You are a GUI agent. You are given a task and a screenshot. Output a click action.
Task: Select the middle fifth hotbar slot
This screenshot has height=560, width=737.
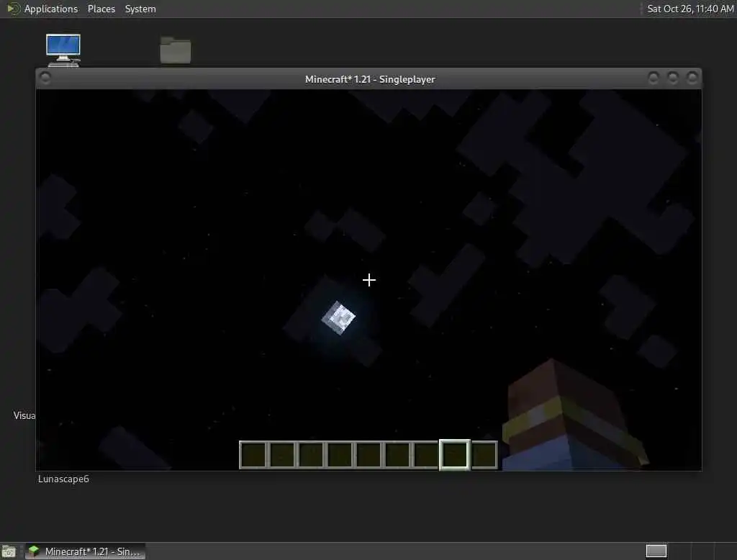click(368, 455)
